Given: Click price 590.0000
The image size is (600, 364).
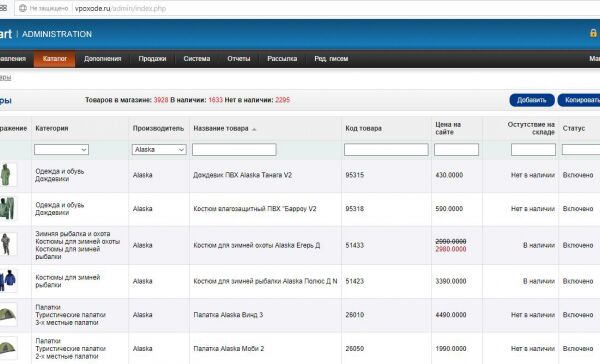Looking at the screenshot, I should point(449,209).
